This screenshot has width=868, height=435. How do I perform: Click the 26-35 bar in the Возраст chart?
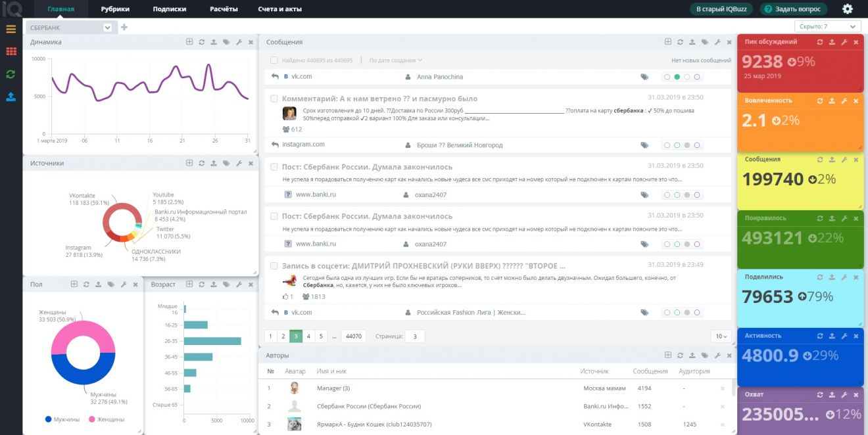coord(212,341)
